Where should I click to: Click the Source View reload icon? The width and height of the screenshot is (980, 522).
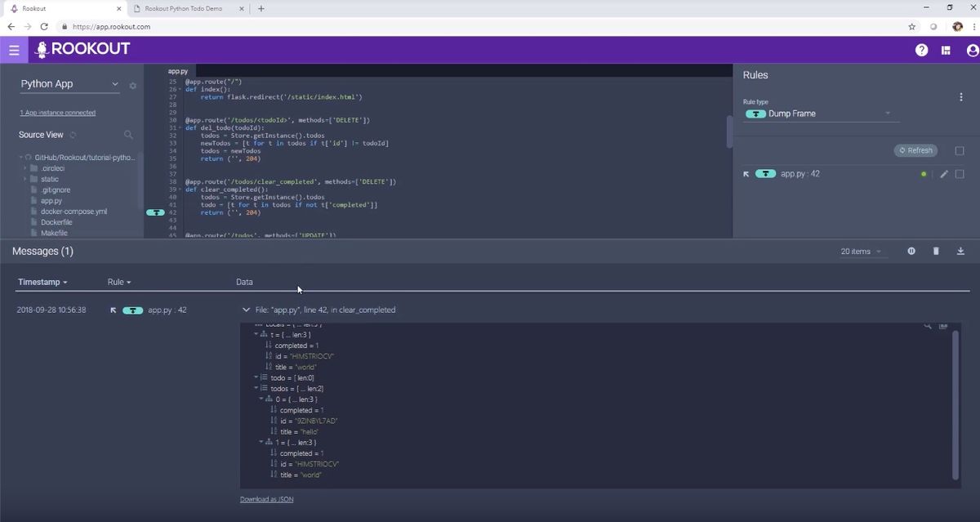73,135
